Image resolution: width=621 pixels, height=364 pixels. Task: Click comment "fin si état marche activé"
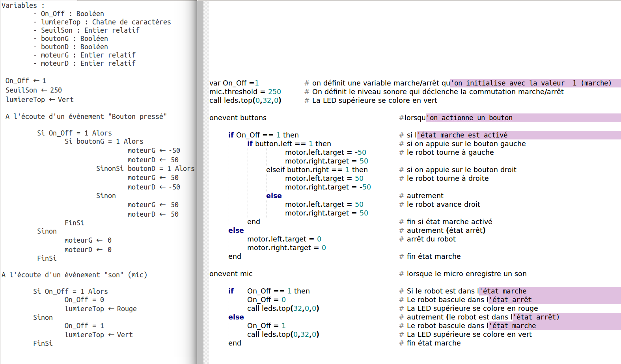[x=446, y=222]
